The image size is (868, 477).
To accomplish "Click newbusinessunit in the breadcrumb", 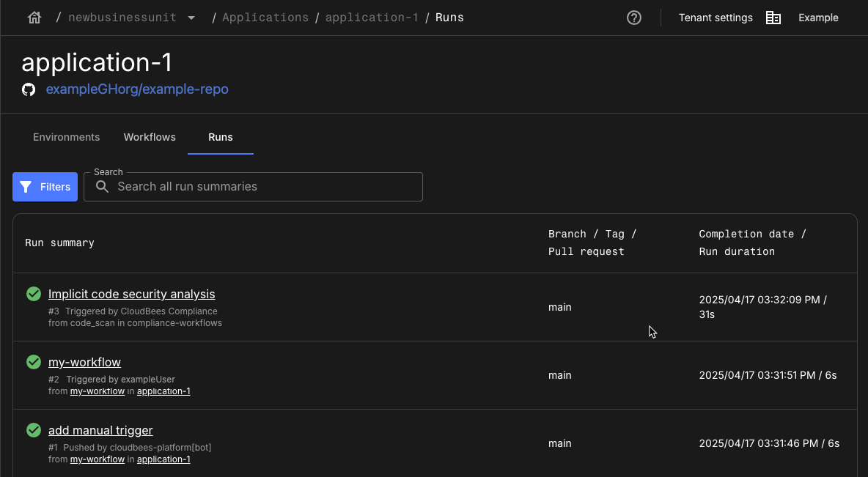I will 122,18.
